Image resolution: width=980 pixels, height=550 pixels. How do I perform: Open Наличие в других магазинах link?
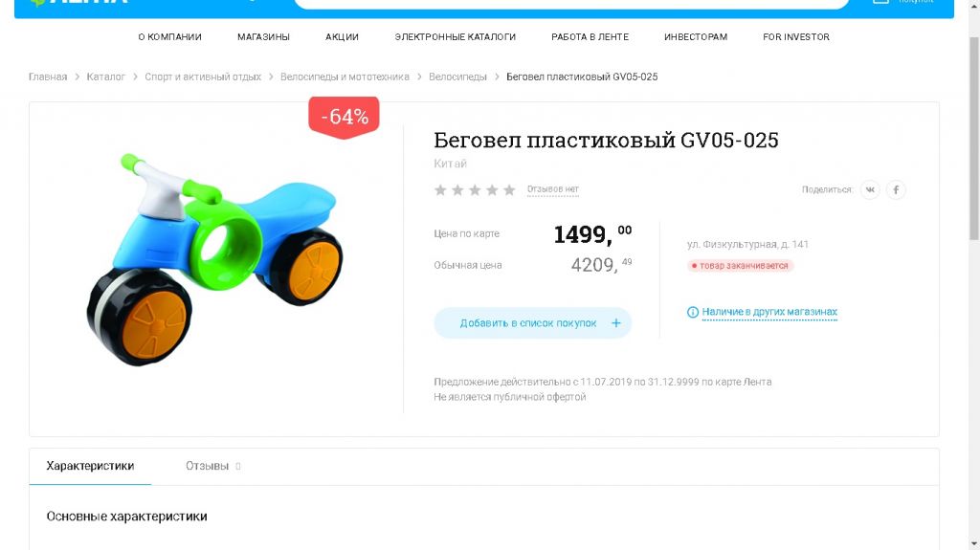(x=769, y=311)
